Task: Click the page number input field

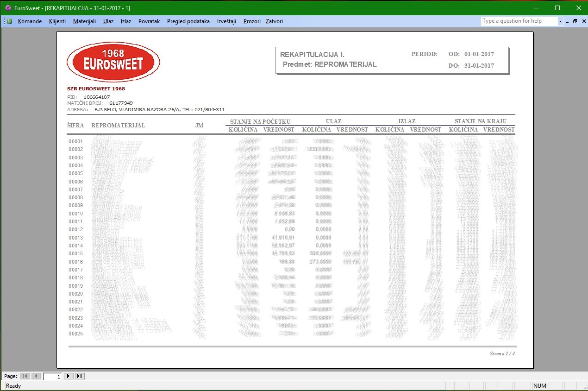Action: pos(52,376)
